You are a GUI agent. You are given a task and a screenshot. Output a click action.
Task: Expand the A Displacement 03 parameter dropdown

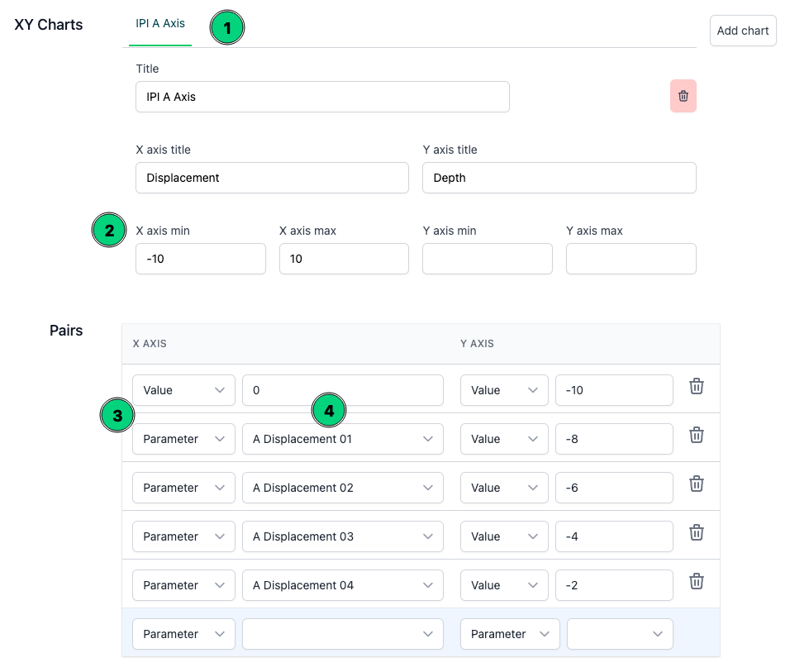coord(342,536)
